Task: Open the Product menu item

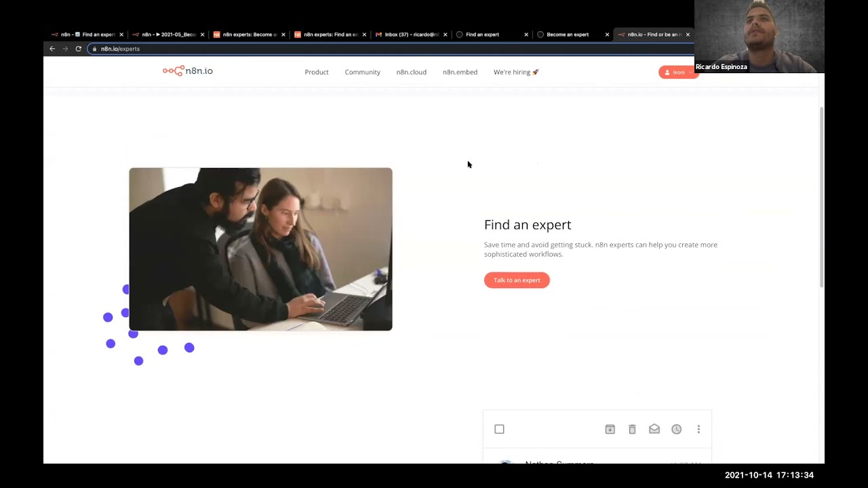Action: [x=316, y=72]
